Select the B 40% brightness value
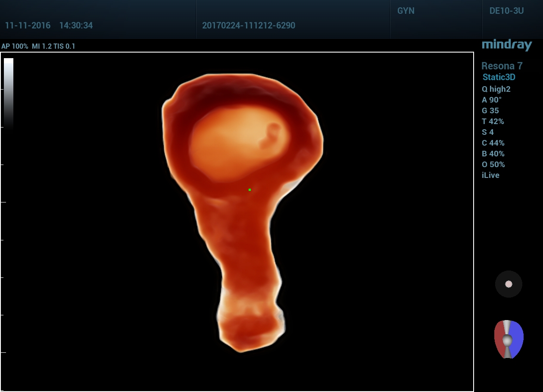Screen dimensions: 543x392 coord(493,154)
